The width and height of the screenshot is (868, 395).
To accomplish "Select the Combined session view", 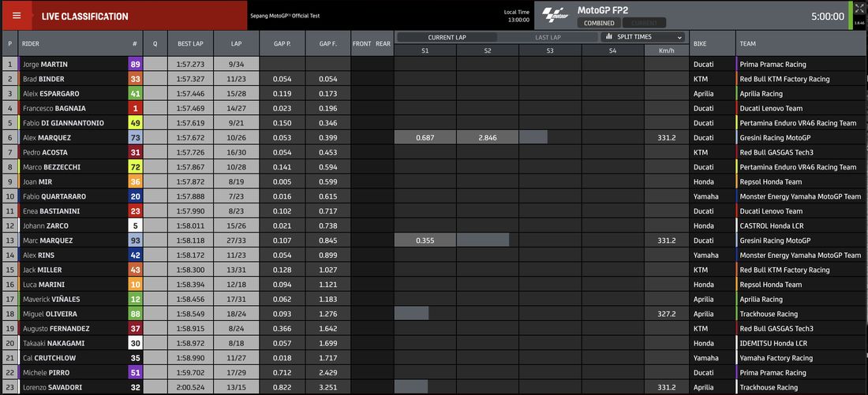I will point(599,23).
